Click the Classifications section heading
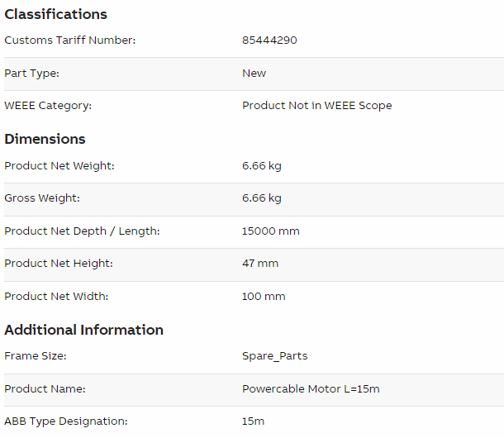The width and height of the screenshot is (504, 438). pos(55,14)
